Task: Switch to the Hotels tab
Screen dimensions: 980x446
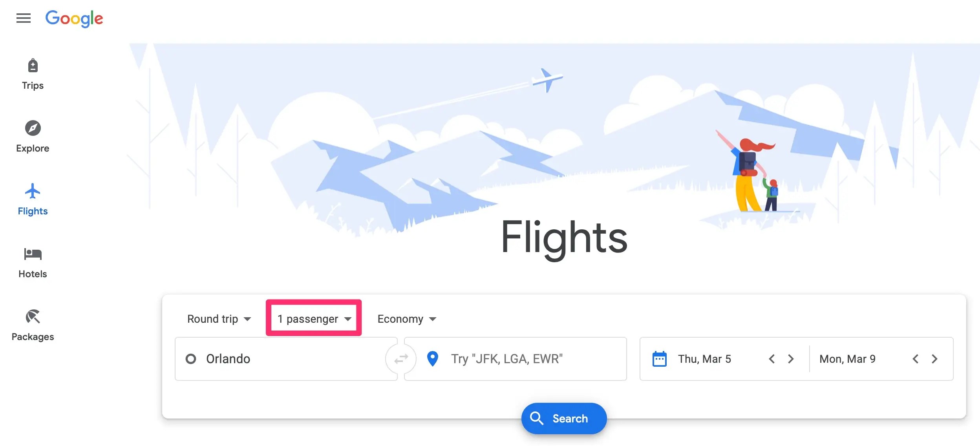Action: (x=33, y=262)
